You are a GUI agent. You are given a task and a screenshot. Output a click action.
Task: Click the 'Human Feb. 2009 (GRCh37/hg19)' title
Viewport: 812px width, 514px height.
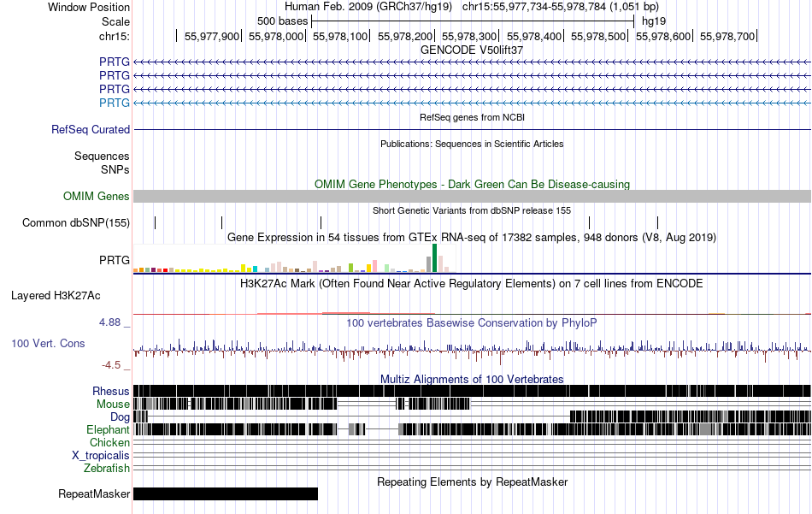point(368,7)
